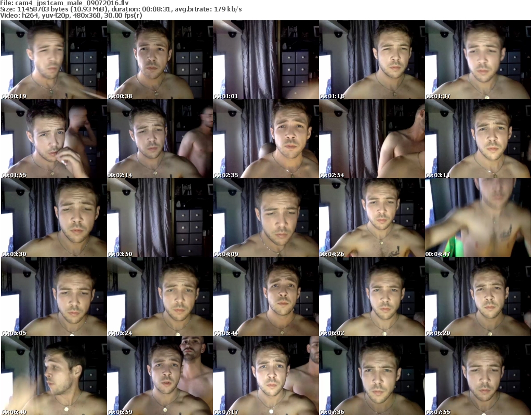Screen dimensions: 532x415
Task: Select the thumbnail stamped 00:07:17
Action: click(265, 376)
